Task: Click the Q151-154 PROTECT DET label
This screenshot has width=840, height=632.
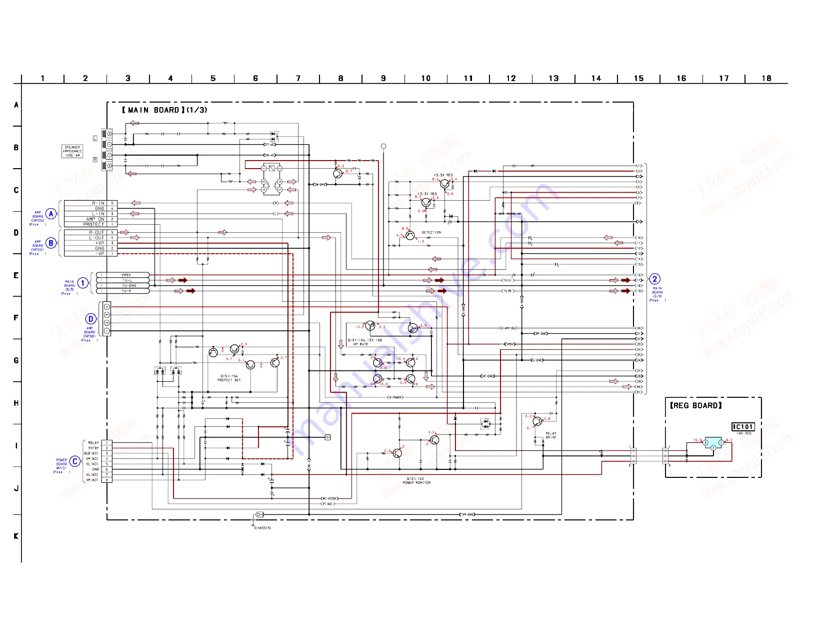Action: coord(229,378)
